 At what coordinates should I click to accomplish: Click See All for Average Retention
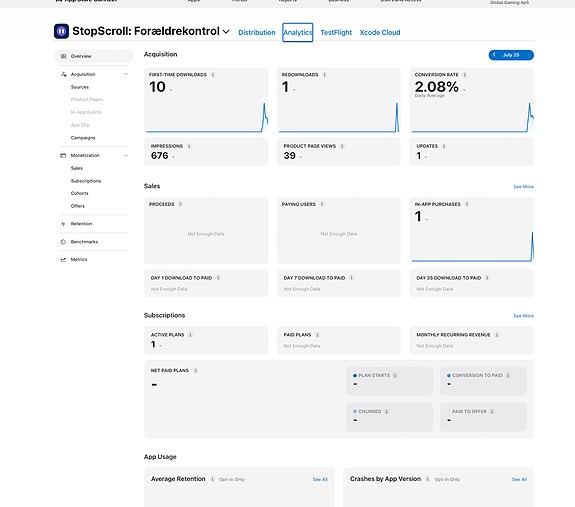[x=320, y=479]
